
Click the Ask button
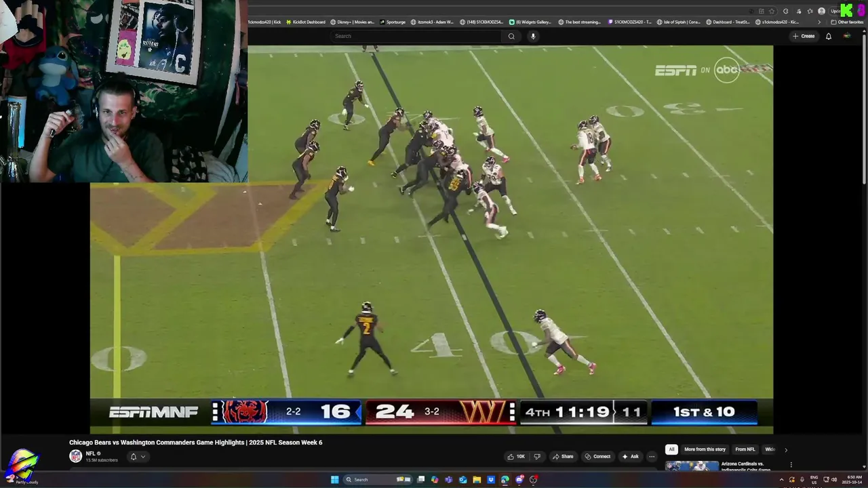point(631,456)
